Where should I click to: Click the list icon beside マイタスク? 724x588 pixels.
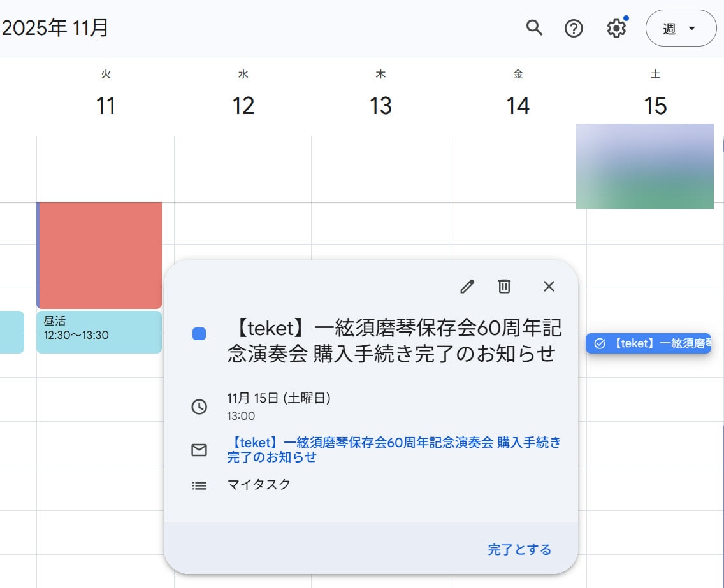pos(199,485)
